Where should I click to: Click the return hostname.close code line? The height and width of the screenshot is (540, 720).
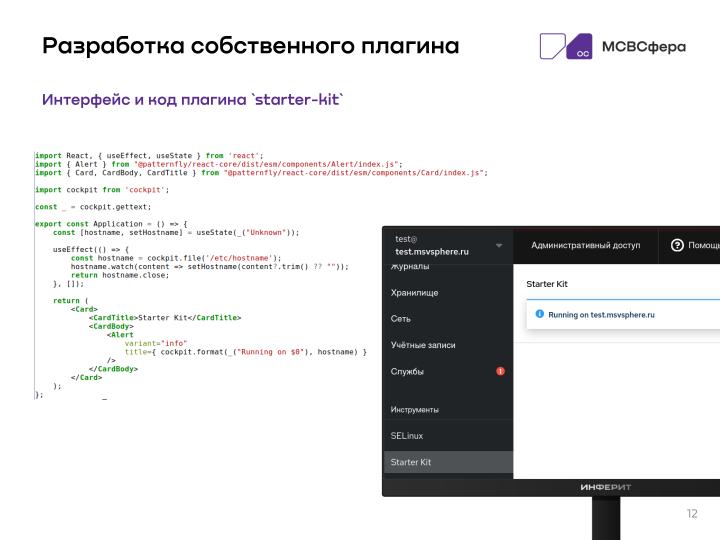120,275
